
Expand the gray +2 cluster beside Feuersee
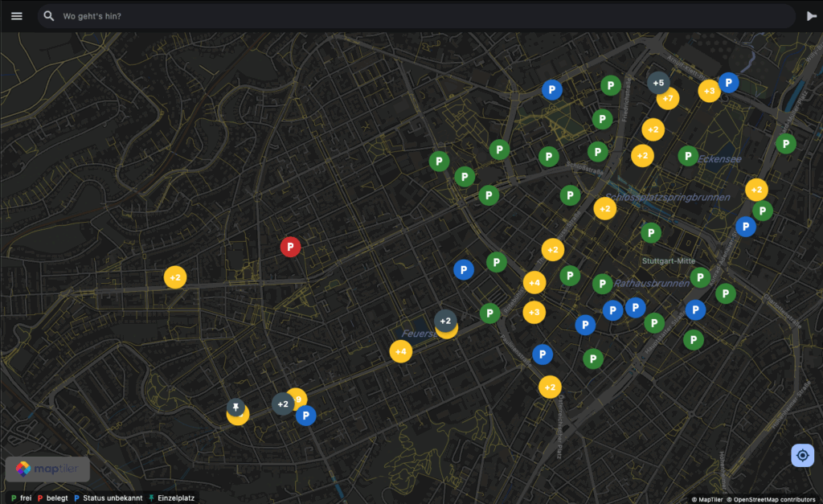pos(445,321)
